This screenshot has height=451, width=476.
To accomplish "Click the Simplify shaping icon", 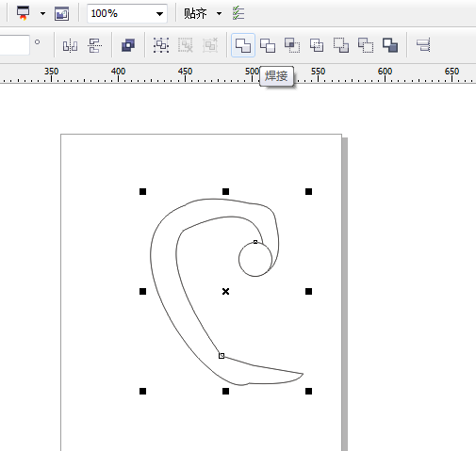I will pos(317,45).
